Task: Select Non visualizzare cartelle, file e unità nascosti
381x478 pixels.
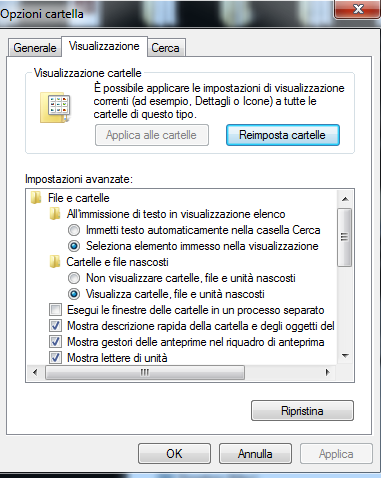Action: pos(74,278)
